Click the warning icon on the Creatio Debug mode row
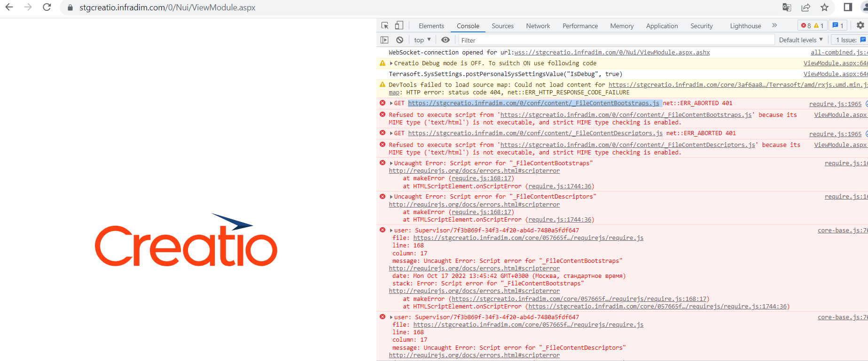Image resolution: width=868 pixels, height=361 pixels. [x=383, y=63]
